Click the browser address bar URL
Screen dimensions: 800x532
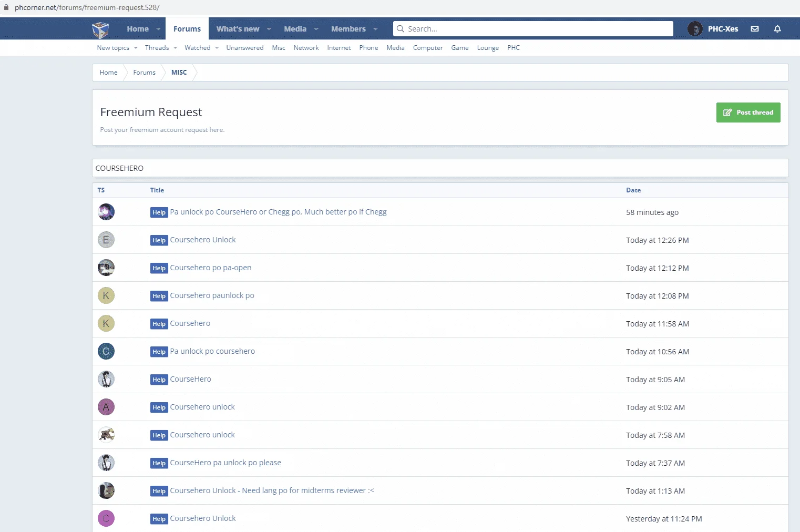click(87, 7)
